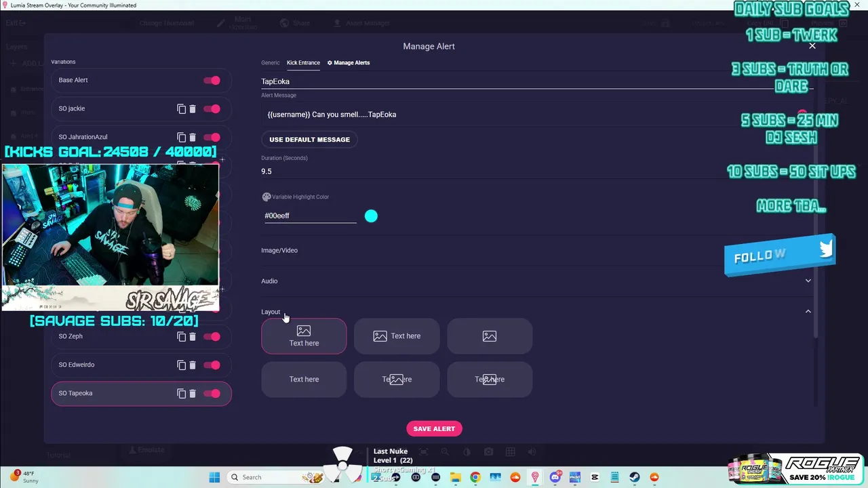The image size is (868, 488).
Task: Select the SO Zeph variation row
Action: pos(141,336)
